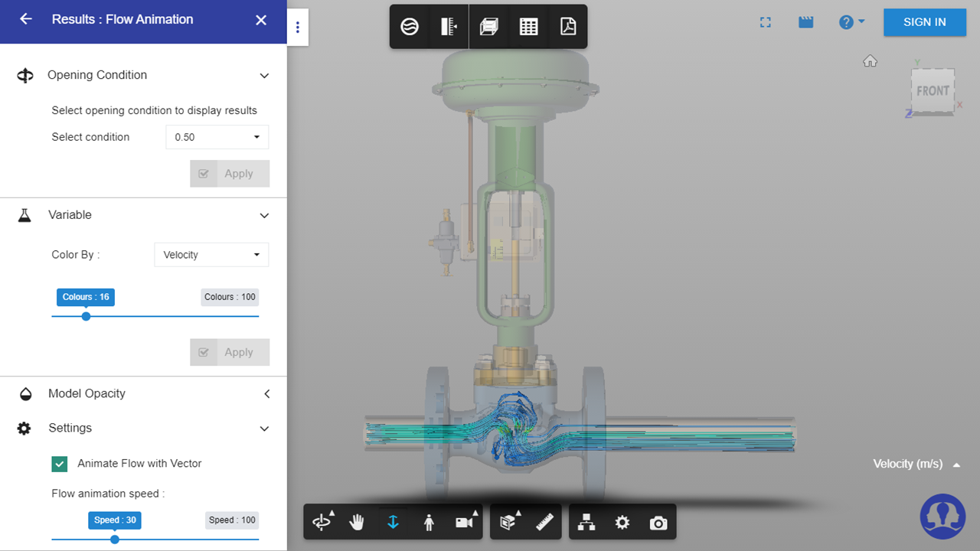Go back using the panel's back arrow

coord(26,19)
